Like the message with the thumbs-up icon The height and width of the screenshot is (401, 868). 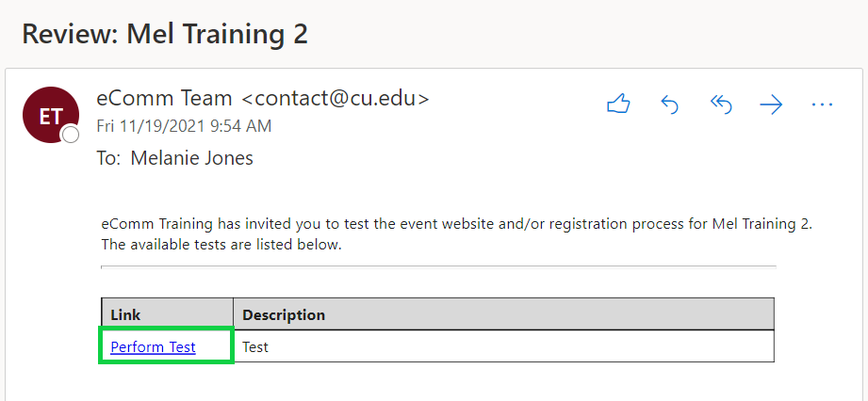618,104
